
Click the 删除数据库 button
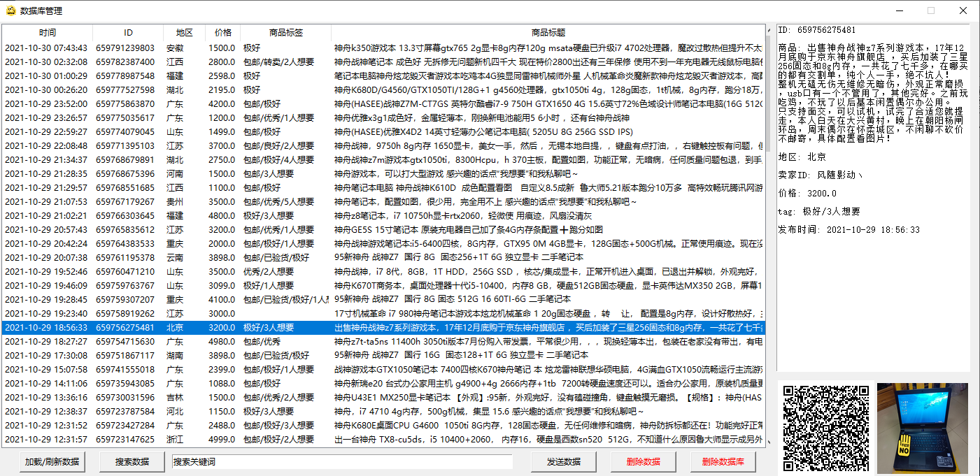pyautogui.click(x=723, y=461)
